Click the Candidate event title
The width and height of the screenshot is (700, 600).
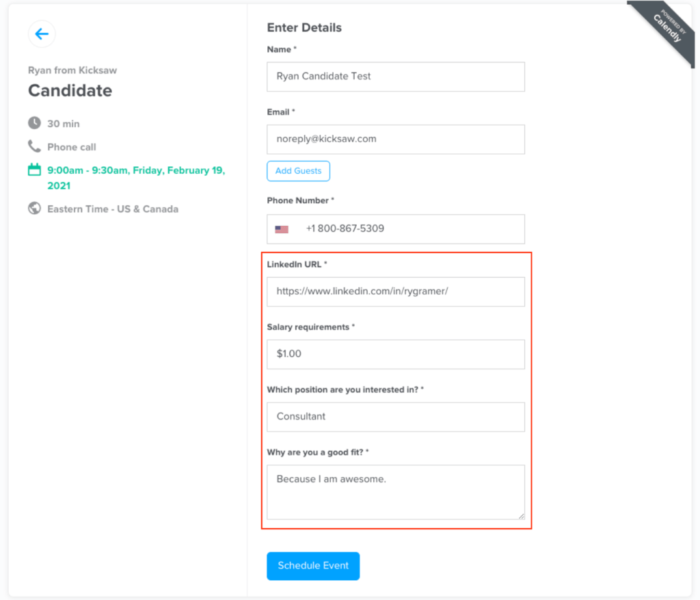click(70, 91)
